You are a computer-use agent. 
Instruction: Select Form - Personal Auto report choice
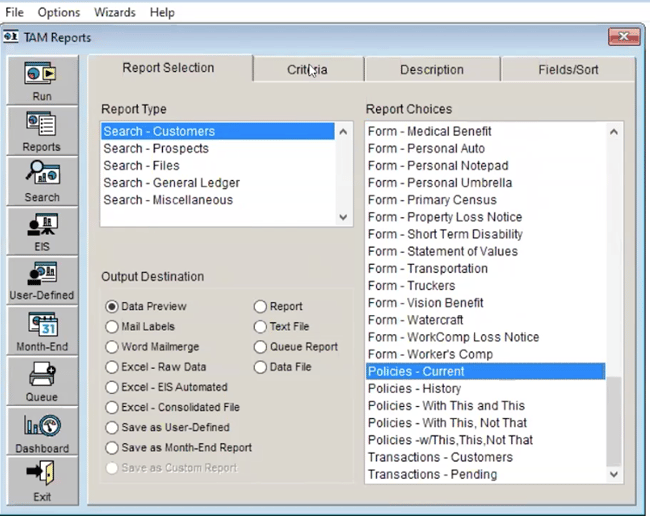coord(485,148)
